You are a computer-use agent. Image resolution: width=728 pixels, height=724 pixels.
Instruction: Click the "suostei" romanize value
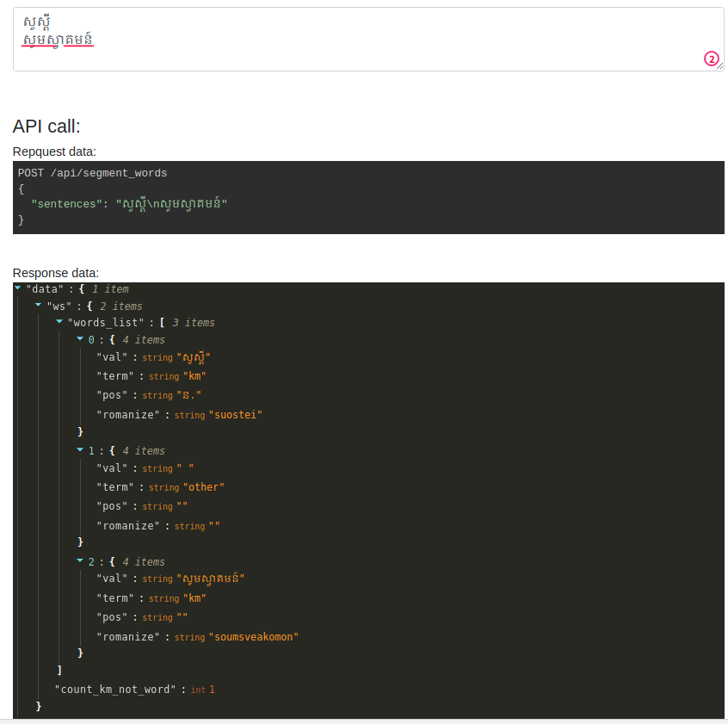click(x=235, y=414)
